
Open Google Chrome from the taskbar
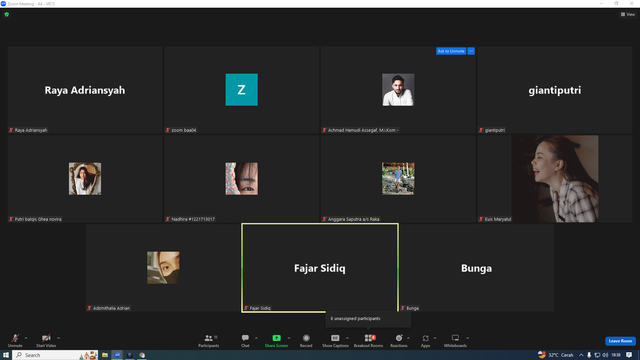[x=142, y=355]
